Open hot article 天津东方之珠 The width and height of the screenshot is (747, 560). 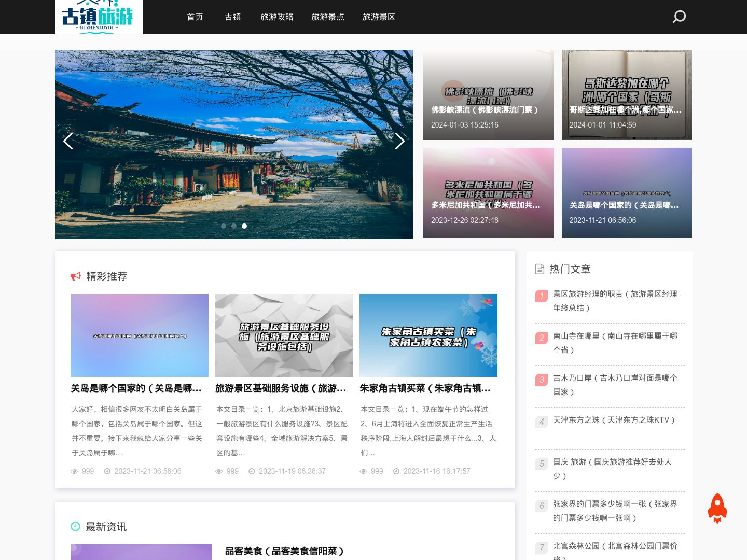(x=614, y=420)
